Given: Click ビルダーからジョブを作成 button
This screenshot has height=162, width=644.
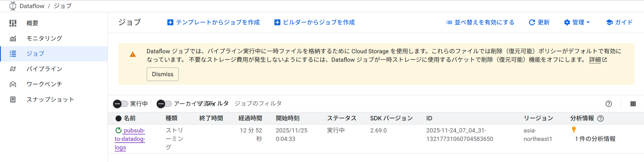Looking at the screenshot, I should [314, 22].
